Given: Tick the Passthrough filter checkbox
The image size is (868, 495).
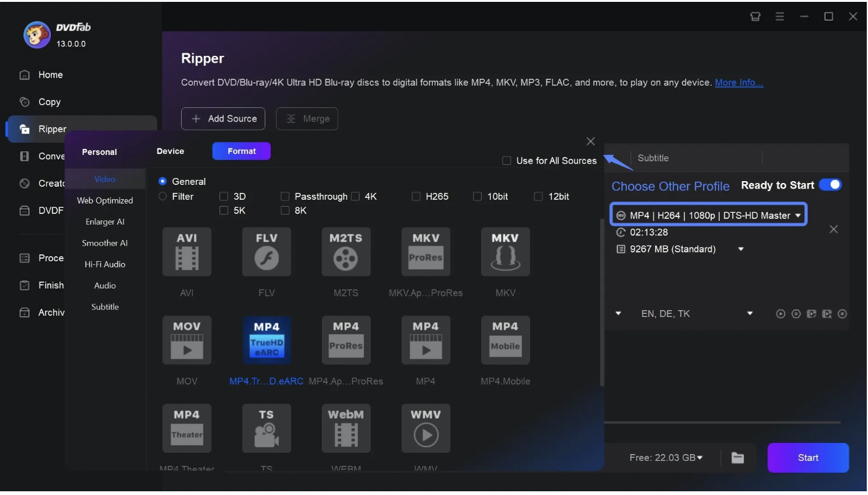Looking at the screenshot, I should pyautogui.click(x=285, y=196).
